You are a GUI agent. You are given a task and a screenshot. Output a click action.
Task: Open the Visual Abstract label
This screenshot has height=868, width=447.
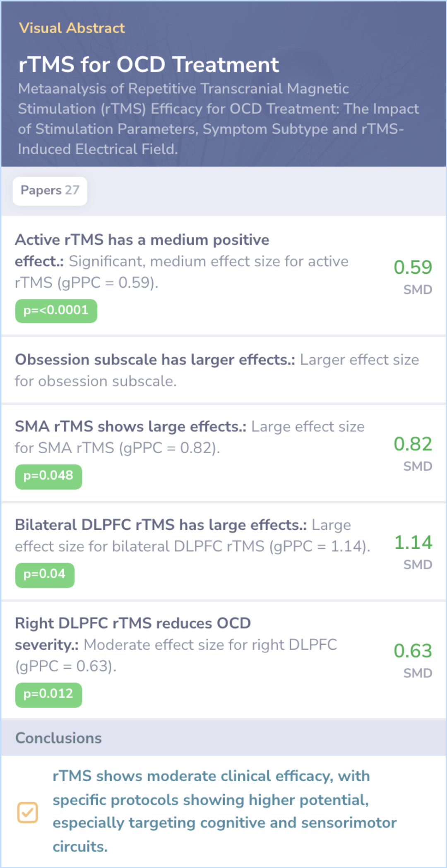click(x=72, y=28)
